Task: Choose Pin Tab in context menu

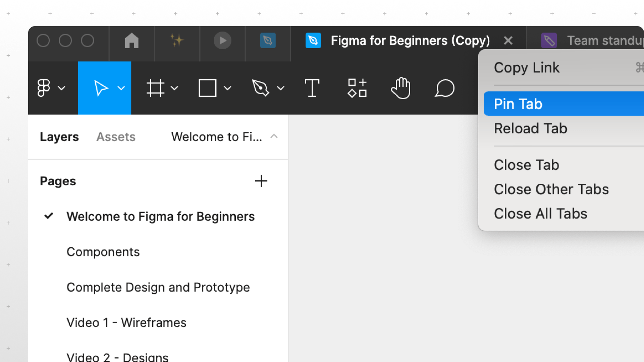Action: [564, 104]
